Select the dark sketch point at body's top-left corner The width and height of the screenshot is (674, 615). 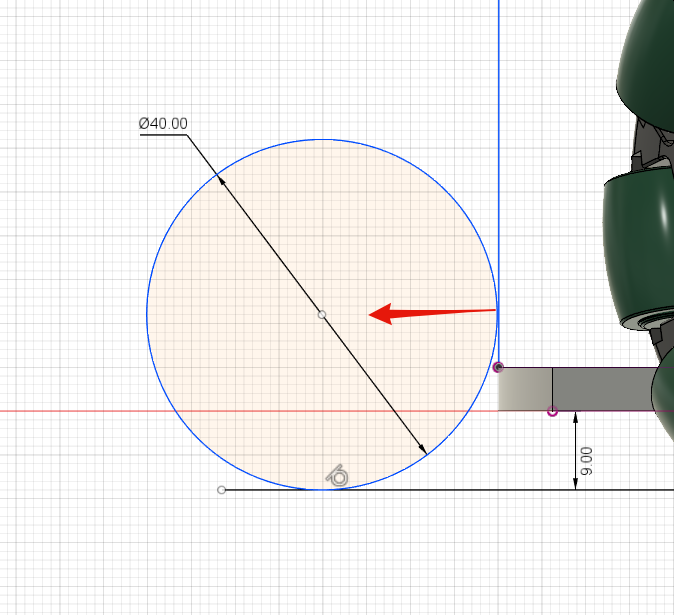499,368
